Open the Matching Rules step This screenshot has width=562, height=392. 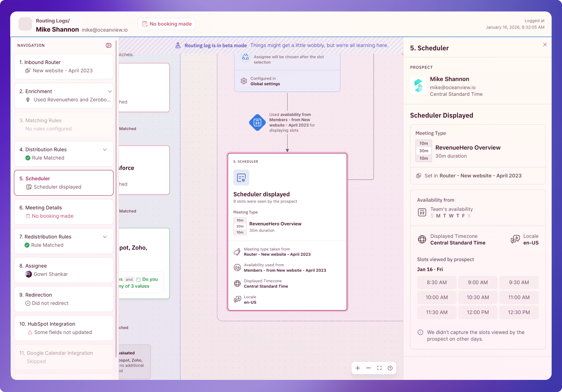[x=64, y=125]
